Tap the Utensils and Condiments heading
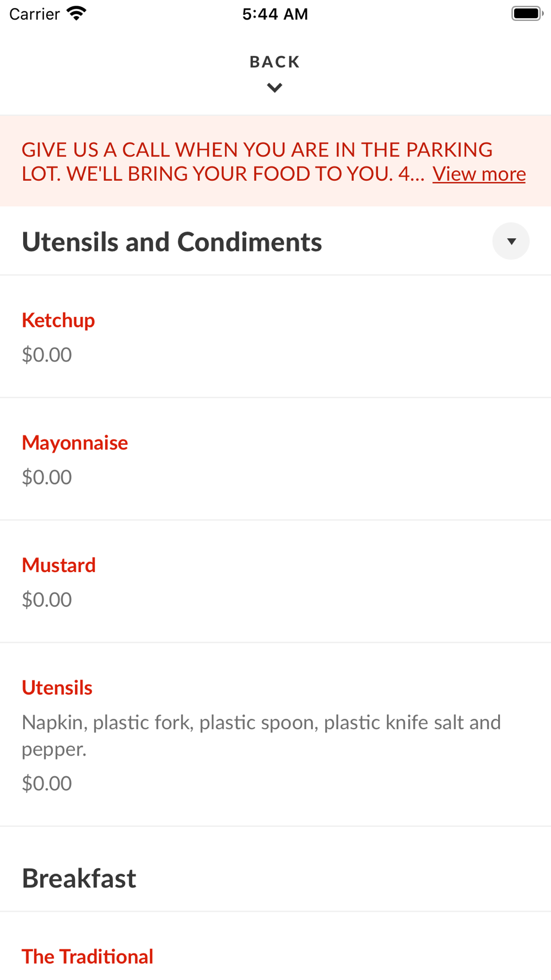 172,242
